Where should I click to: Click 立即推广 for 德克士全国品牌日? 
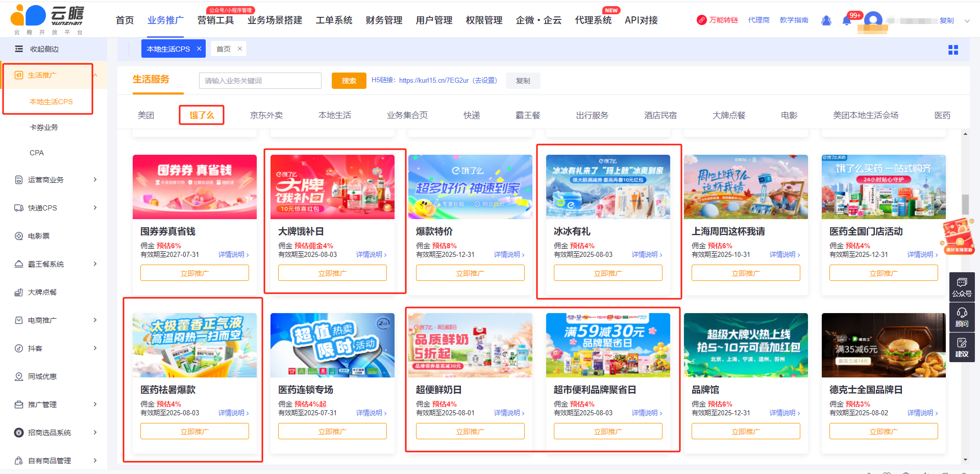(884, 431)
